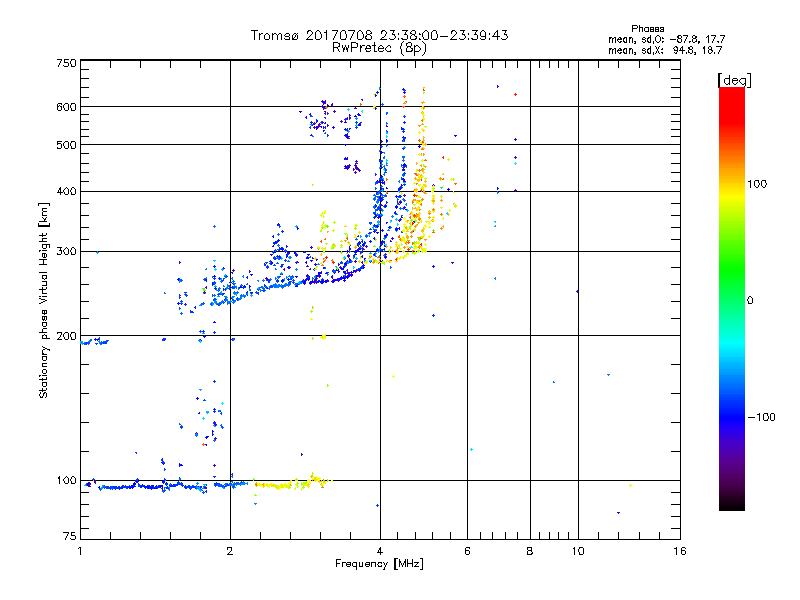
Task: Click the '-100' color bar tick label
Action: tap(761, 417)
